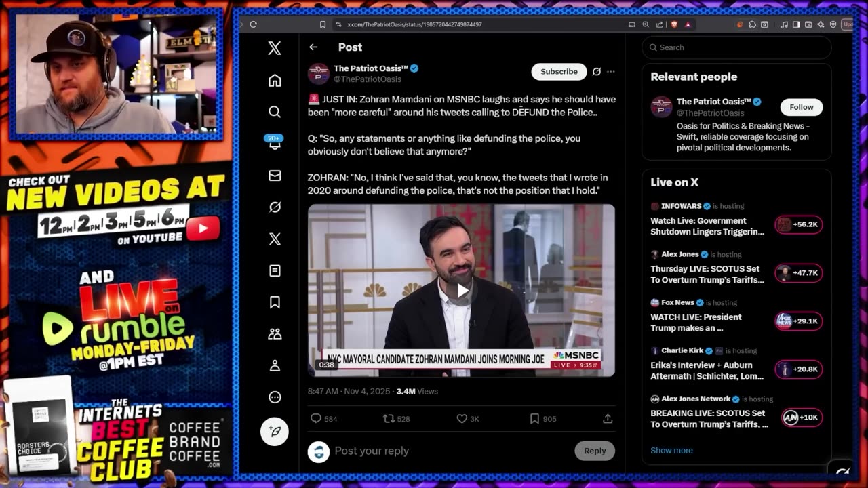Click share icon in address bar
The width and height of the screenshot is (868, 488).
[x=658, y=24]
